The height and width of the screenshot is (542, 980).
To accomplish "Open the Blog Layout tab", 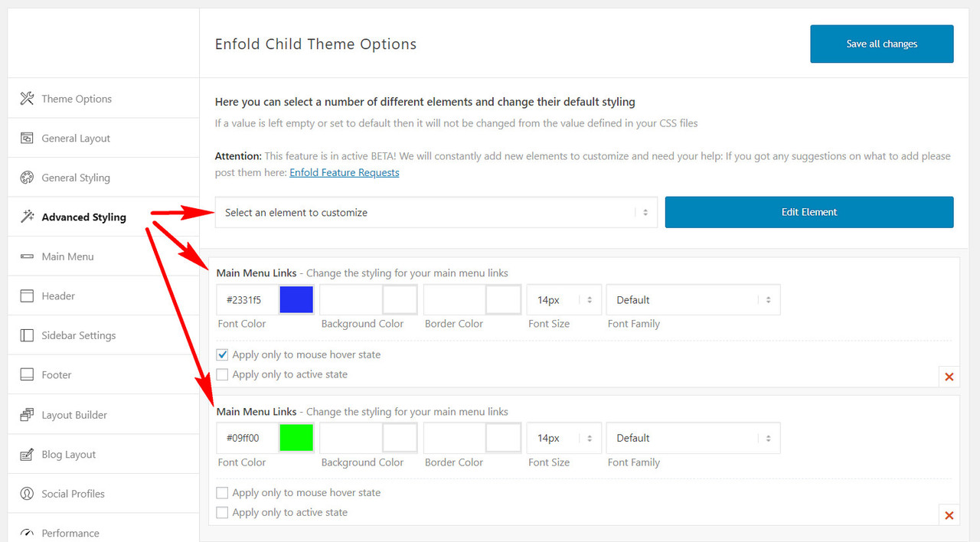I will (103, 454).
